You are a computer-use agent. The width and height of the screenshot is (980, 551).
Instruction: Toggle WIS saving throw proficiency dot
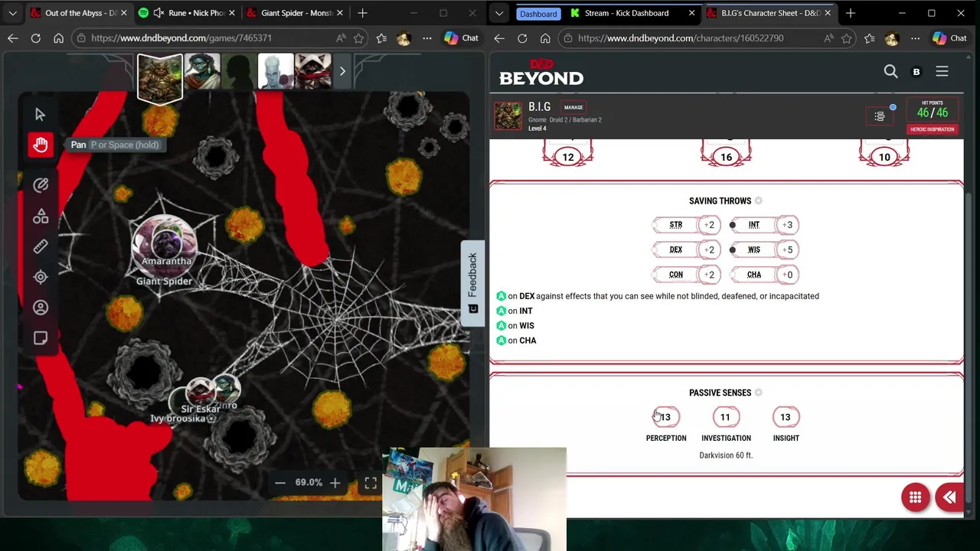732,249
